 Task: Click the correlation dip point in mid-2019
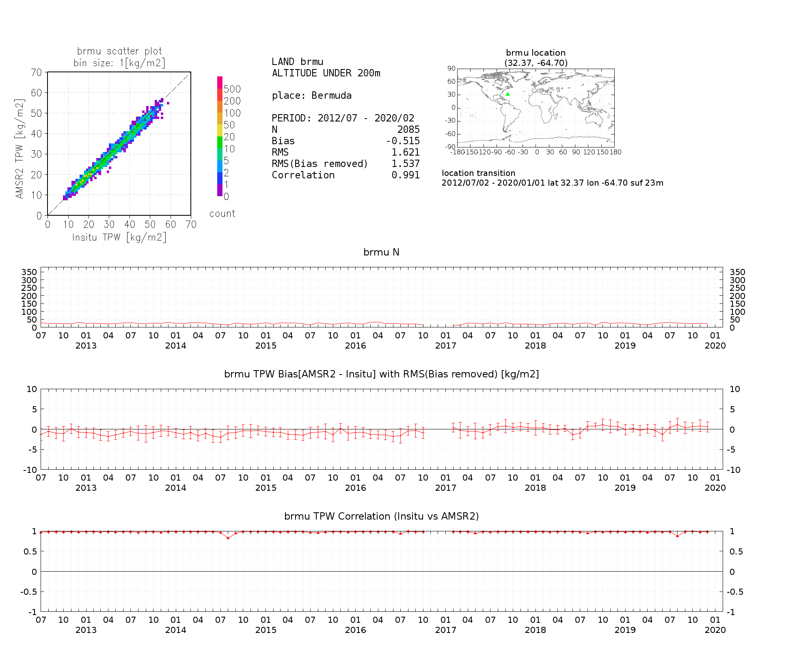(x=677, y=536)
